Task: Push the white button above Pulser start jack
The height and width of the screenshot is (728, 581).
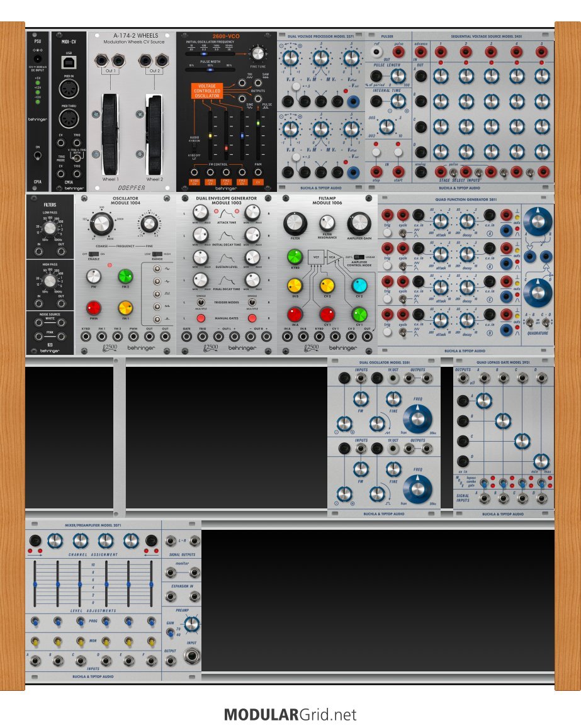Action: (x=398, y=152)
